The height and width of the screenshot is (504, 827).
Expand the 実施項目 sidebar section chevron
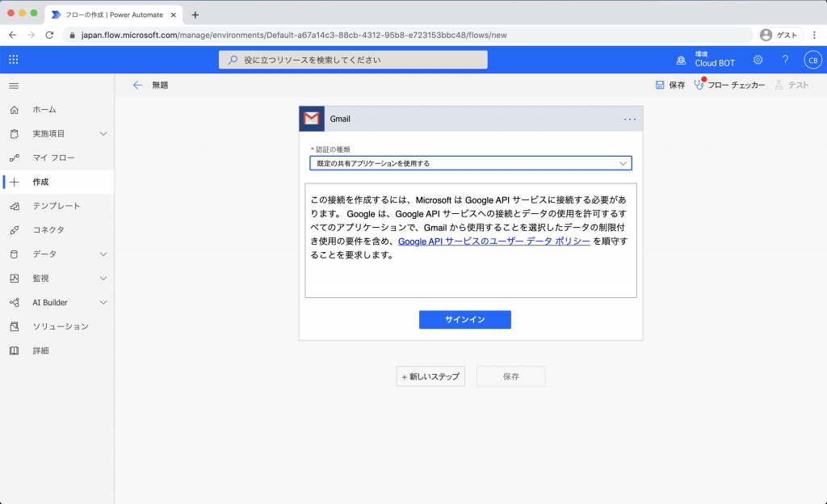tap(103, 134)
